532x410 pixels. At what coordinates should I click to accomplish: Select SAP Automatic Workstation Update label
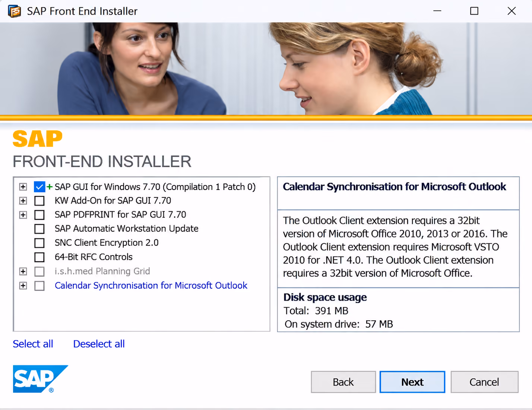[126, 229]
